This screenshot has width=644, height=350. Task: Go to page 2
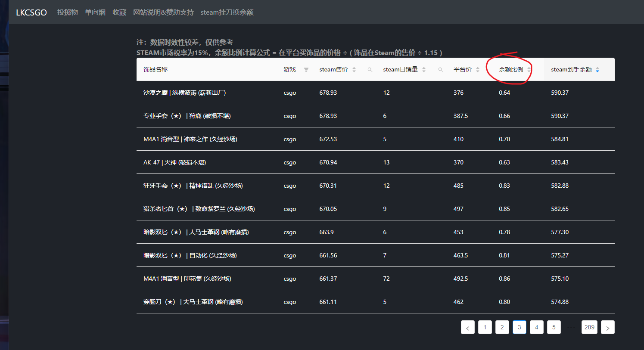[x=502, y=327]
